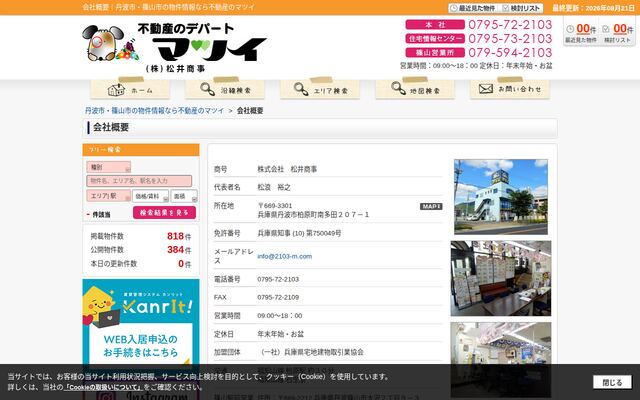Expand the 面積 dropdown

tap(184, 196)
